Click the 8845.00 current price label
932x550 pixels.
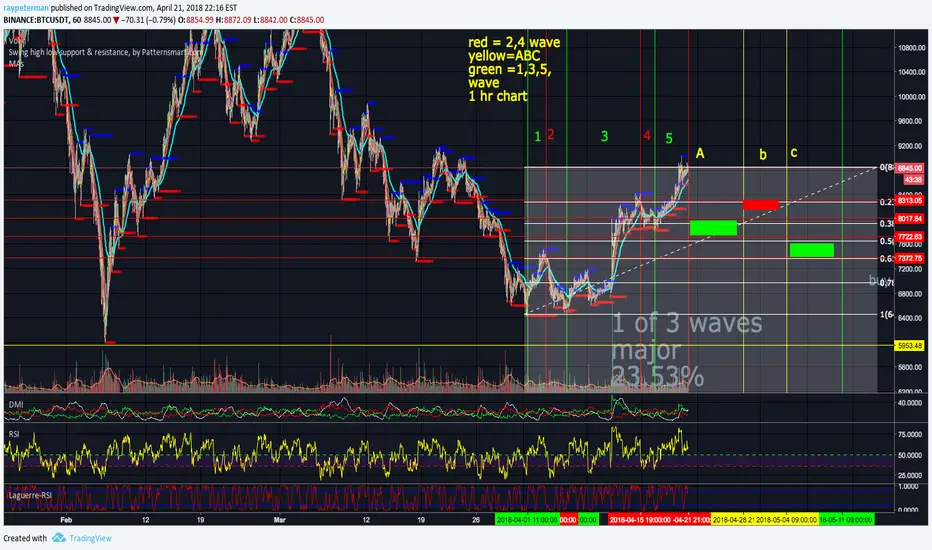[x=909, y=168]
